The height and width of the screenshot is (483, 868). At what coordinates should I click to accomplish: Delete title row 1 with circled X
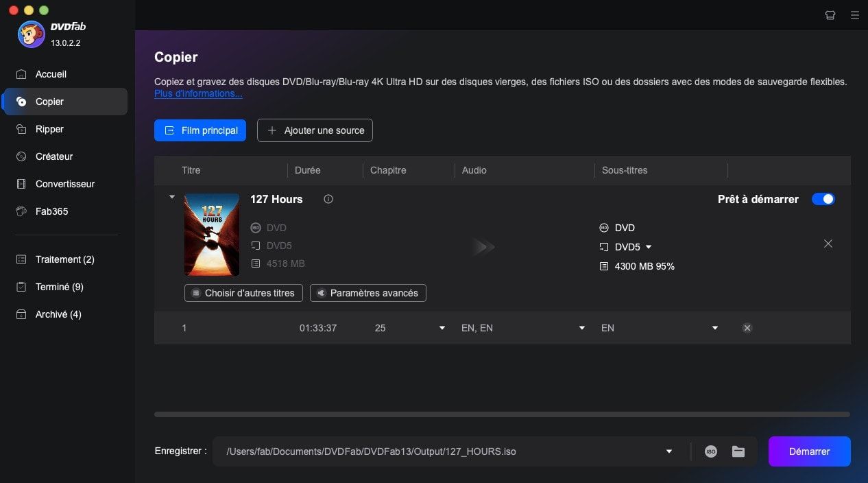point(747,328)
